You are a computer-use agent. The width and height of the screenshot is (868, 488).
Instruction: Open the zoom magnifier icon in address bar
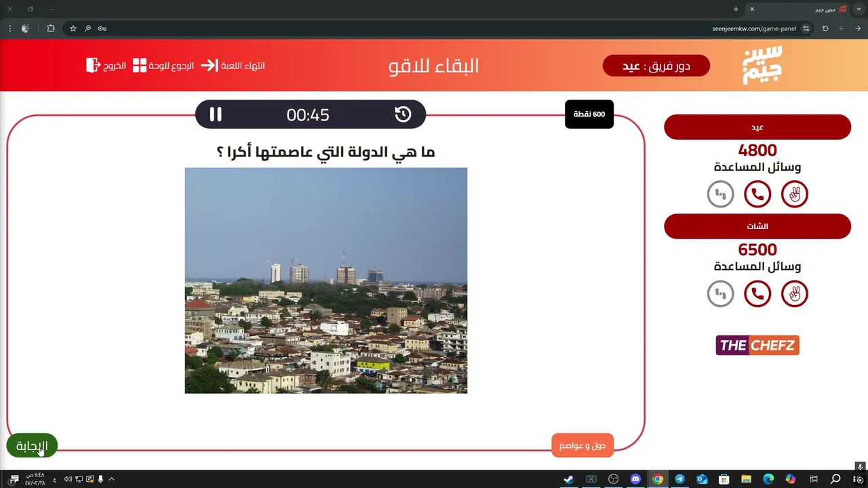click(x=87, y=28)
